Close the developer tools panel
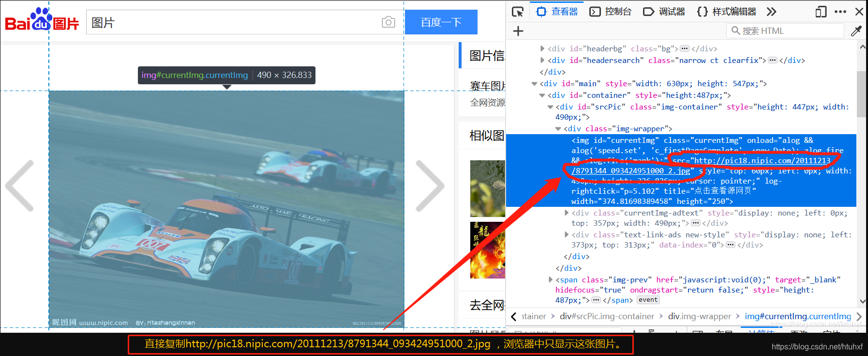The width and height of the screenshot is (868, 356). (x=859, y=12)
